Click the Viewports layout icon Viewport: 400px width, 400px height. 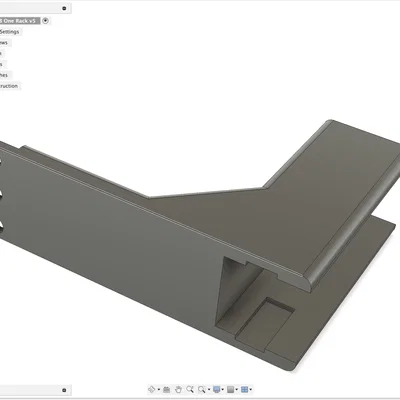tap(244, 389)
